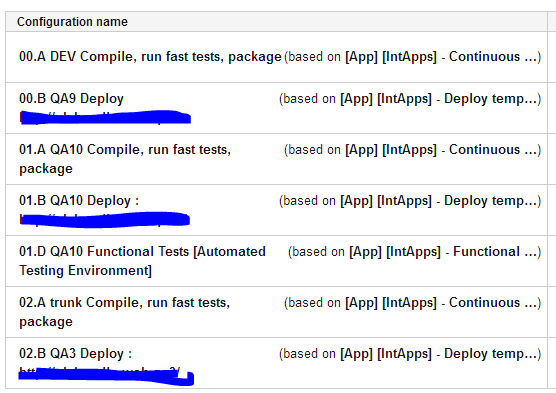Open Deploy temp... template link in 01.B QA10 row
Screen dimensions: 556x393
click(x=438, y=201)
